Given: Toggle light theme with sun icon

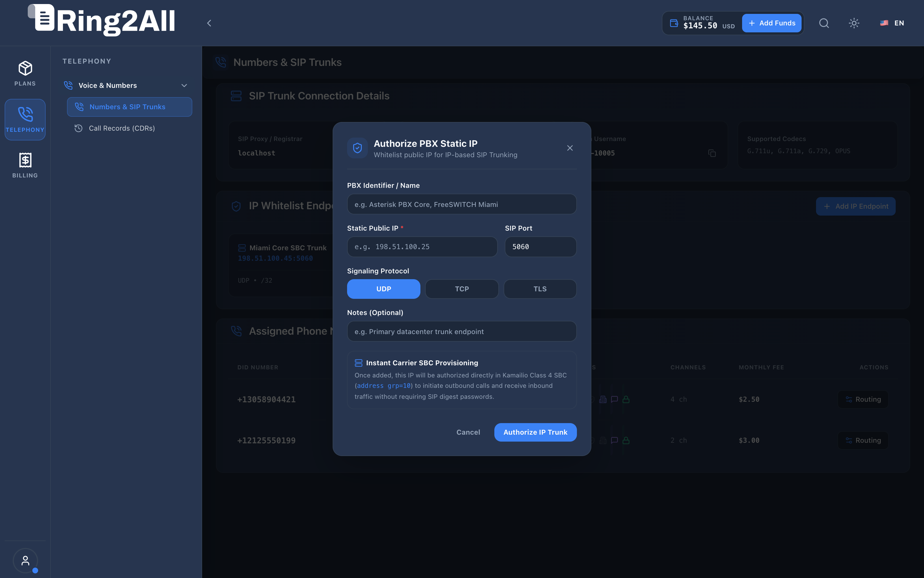Looking at the screenshot, I should (854, 23).
